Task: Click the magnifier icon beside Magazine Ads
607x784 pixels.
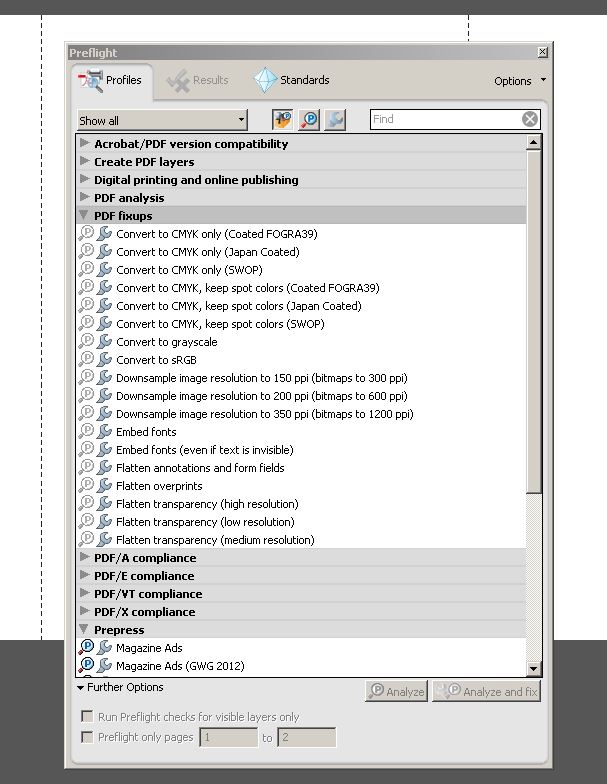Action: click(x=86, y=648)
